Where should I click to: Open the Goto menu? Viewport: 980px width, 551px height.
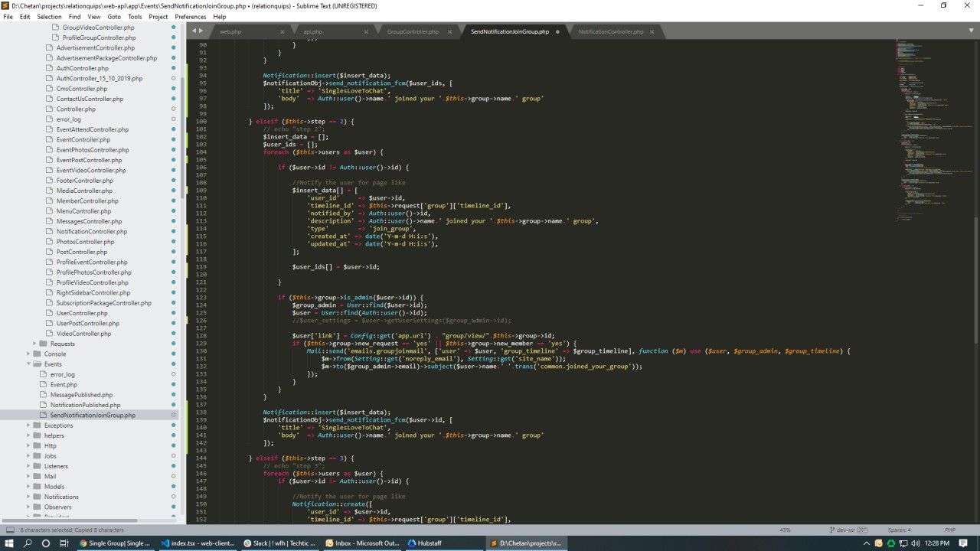point(114,16)
